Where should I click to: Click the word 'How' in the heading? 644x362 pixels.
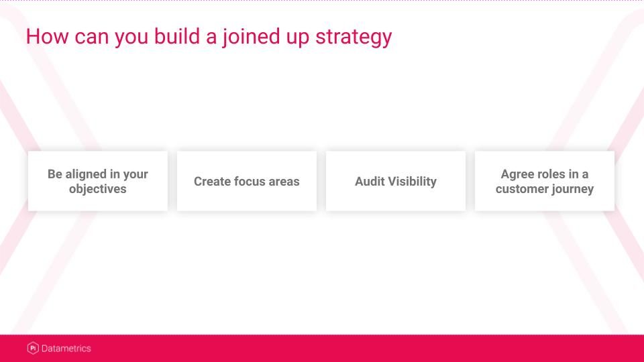point(47,36)
